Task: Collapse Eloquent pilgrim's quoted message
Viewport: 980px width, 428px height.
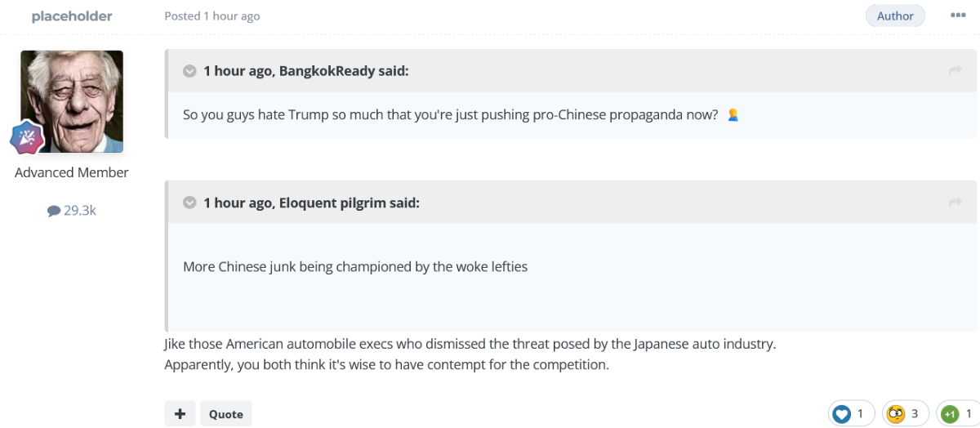Action: [189, 203]
